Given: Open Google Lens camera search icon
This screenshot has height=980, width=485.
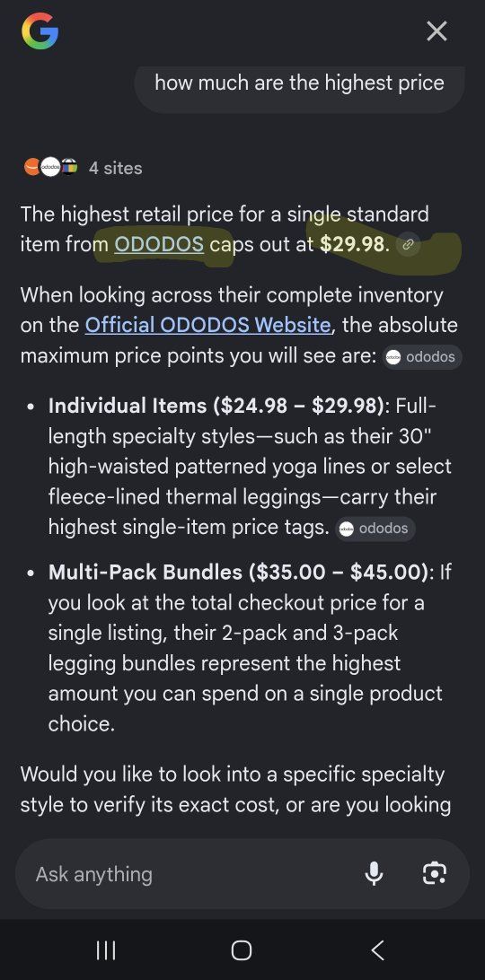Looking at the screenshot, I should pos(434,873).
